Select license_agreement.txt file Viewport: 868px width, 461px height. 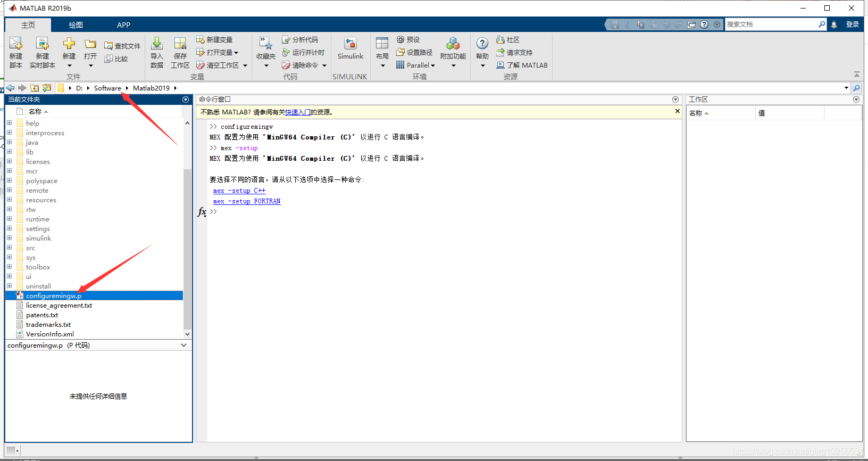click(59, 305)
